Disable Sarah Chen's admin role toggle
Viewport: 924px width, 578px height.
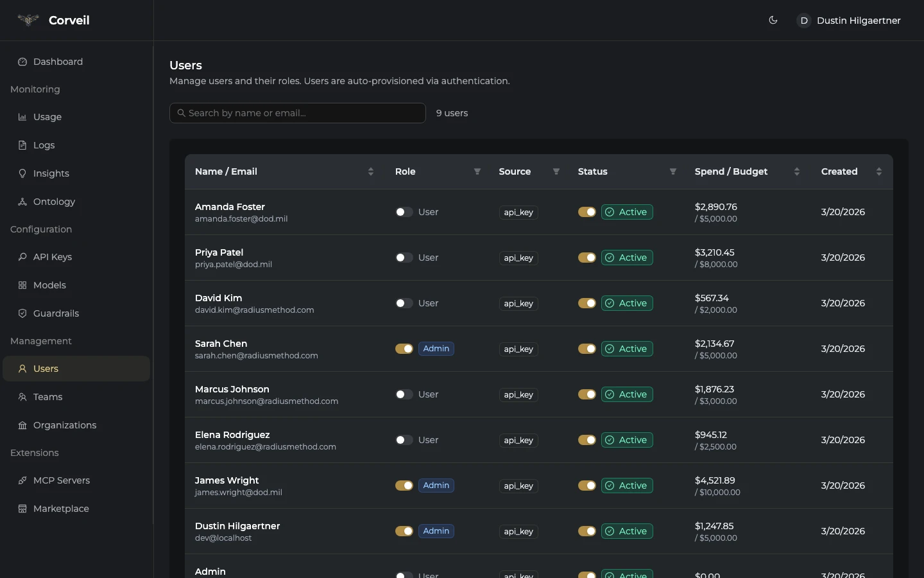point(404,349)
